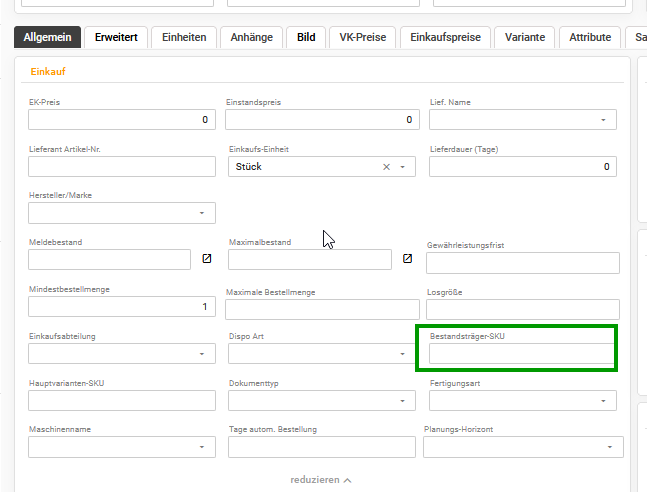
Task: Open edit icon next to Maximalbestand
Action: [x=407, y=258]
